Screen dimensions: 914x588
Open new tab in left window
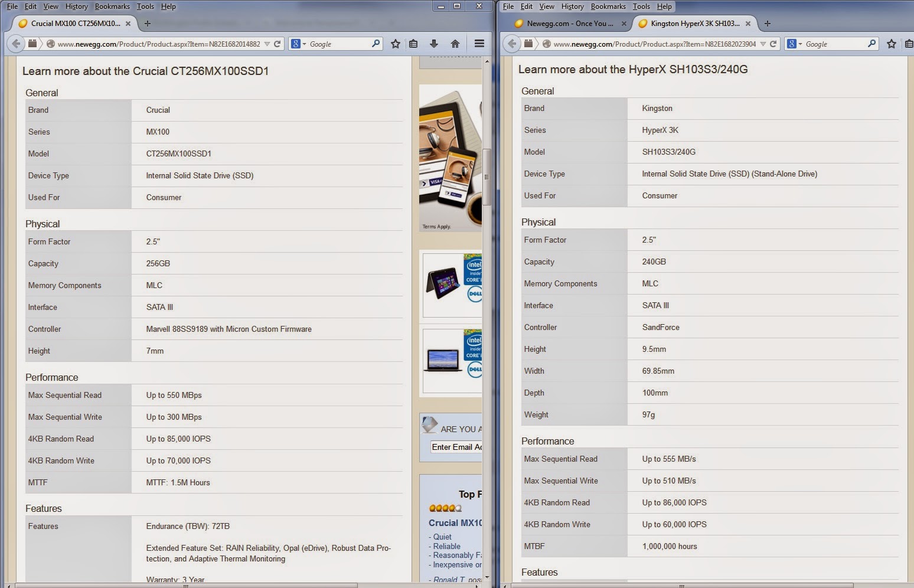148,24
